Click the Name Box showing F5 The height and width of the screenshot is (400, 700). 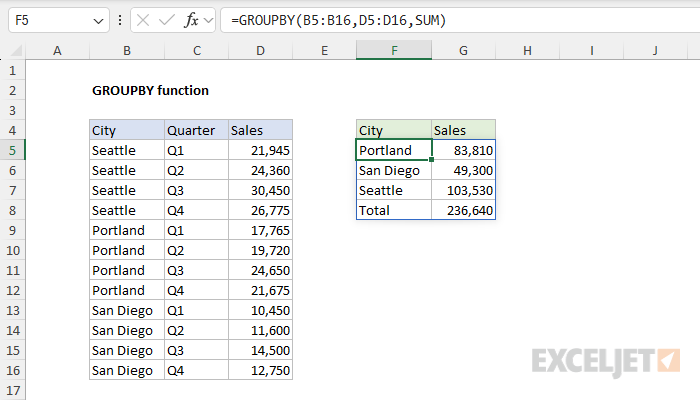[x=58, y=20]
